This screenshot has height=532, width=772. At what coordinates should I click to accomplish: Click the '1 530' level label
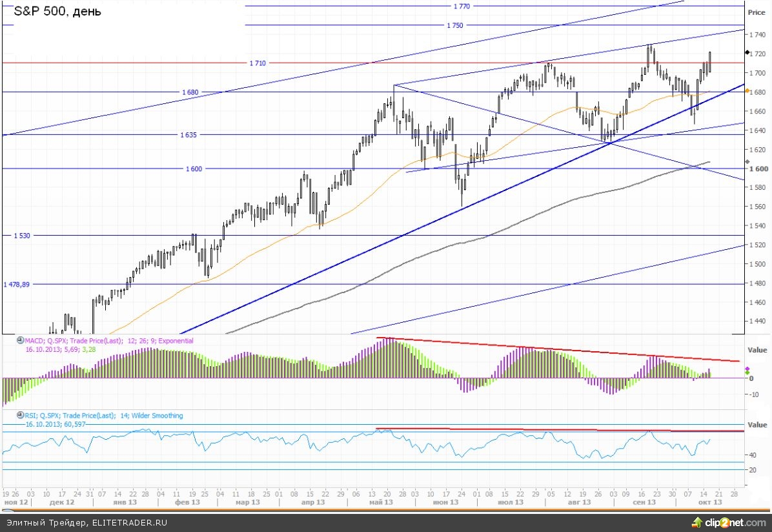(x=22, y=236)
